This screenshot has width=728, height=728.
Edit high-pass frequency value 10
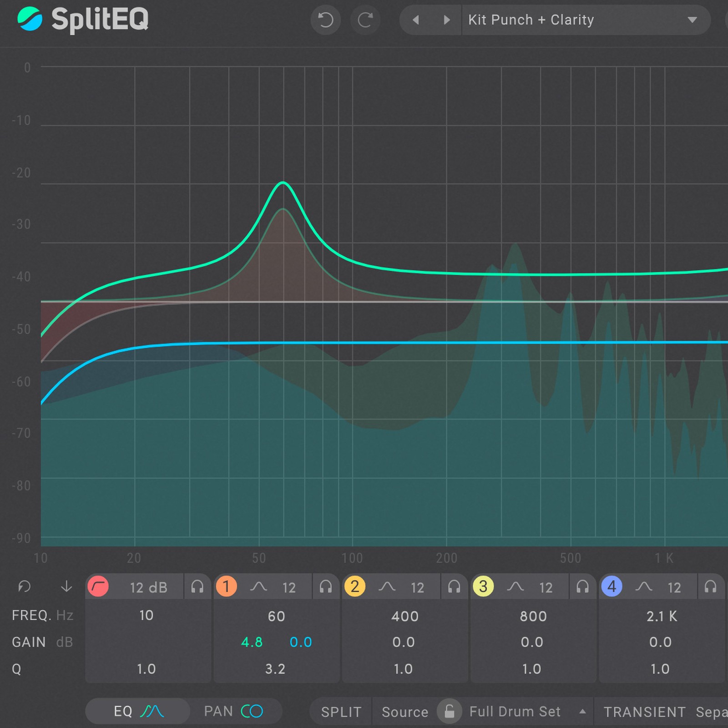tap(147, 616)
